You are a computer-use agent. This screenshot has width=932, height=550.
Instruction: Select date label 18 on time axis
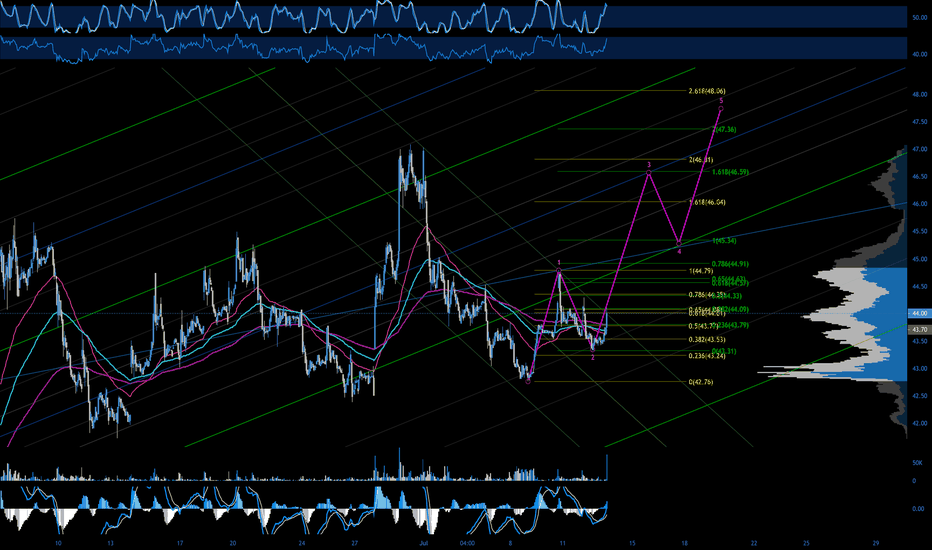(685, 543)
